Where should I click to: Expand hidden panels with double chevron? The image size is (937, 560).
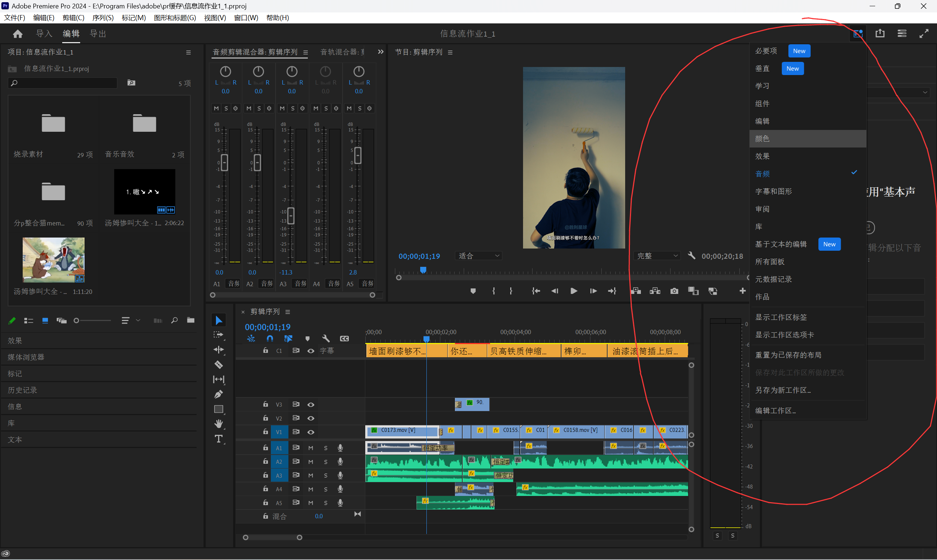[x=380, y=52]
